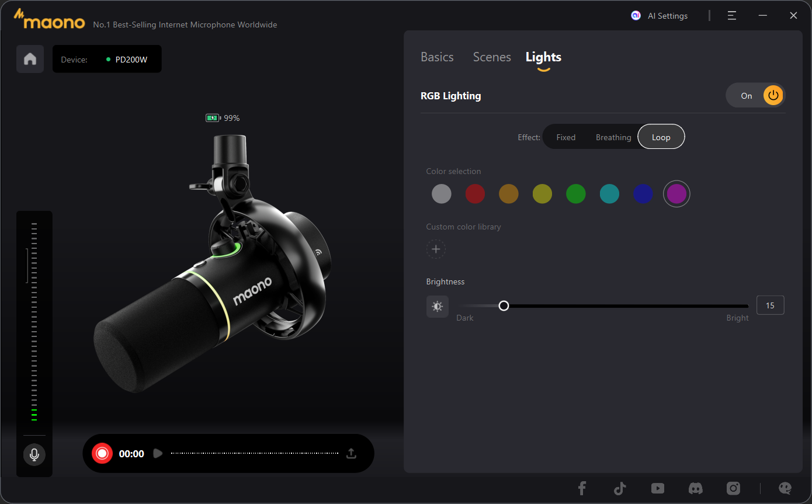Select the Loop lighting effect
This screenshot has width=812, height=504.
point(661,137)
